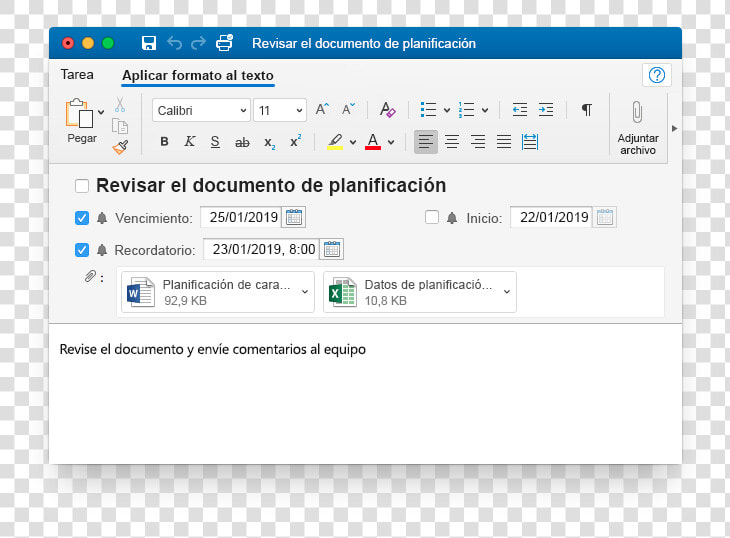Image resolution: width=730 pixels, height=538 pixels.
Task: Expand numbered list style dropdown arrow
Action: pyautogui.click(x=485, y=110)
